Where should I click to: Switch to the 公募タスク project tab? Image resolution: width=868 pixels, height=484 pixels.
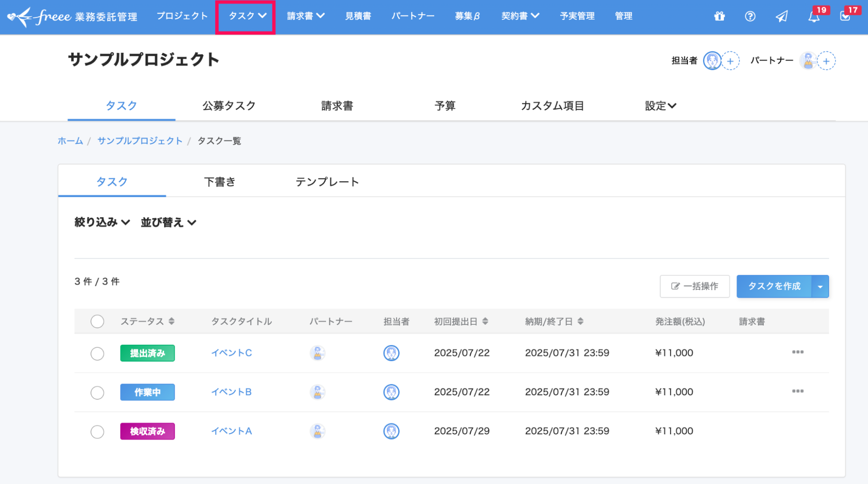tap(229, 106)
